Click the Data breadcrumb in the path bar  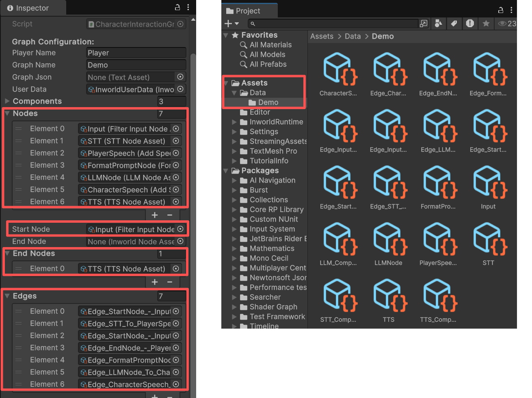click(x=353, y=36)
